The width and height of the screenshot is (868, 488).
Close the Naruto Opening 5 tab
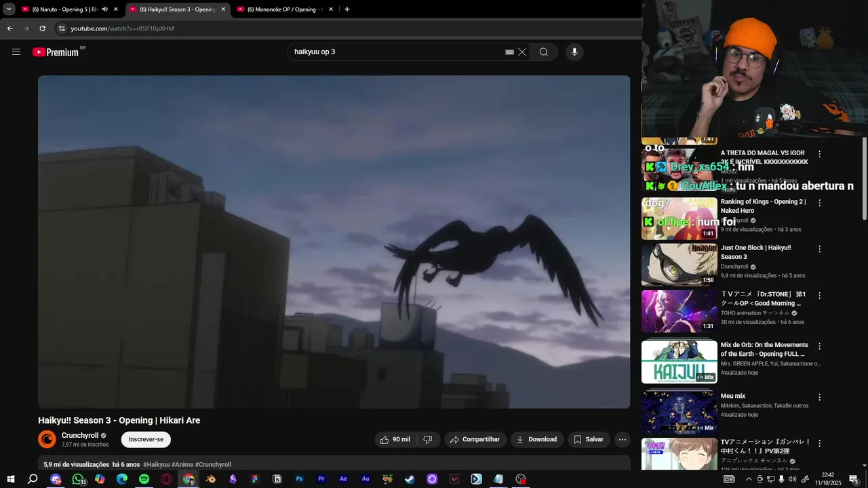(x=116, y=9)
